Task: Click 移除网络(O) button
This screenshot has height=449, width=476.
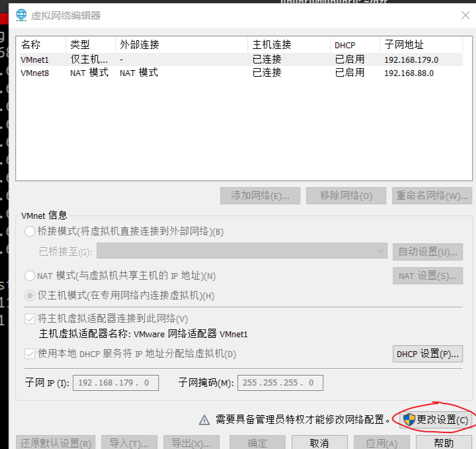Action: pyautogui.click(x=346, y=196)
